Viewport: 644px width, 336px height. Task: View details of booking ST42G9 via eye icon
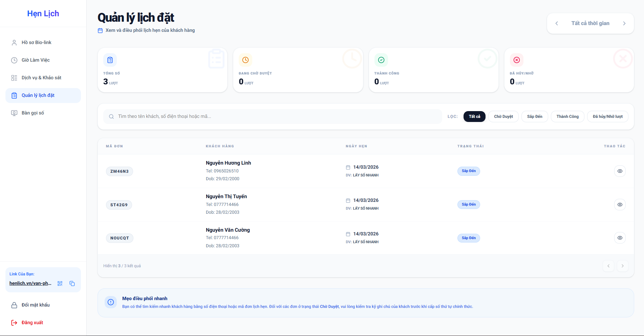point(620,205)
